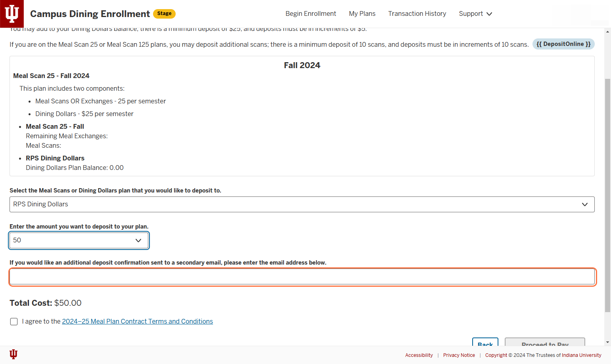
Task: Click the IU trident logo in header
Action: 12,14
